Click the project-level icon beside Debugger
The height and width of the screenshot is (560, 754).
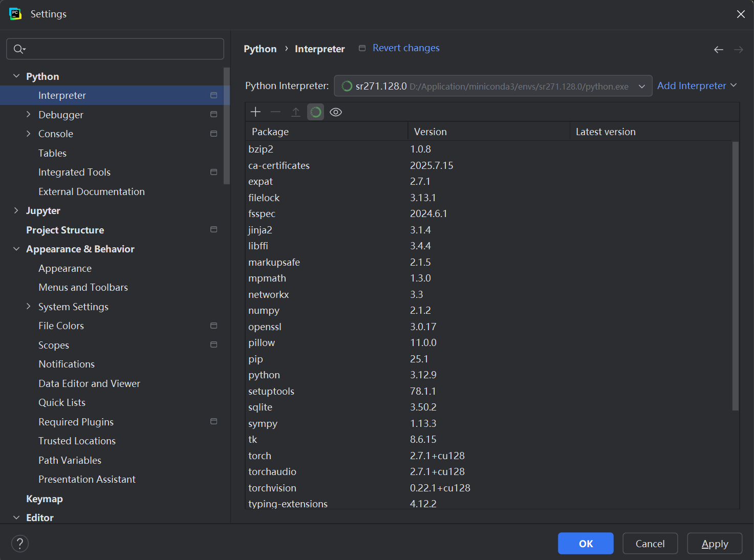pyautogui.click(x=213, y=114)
